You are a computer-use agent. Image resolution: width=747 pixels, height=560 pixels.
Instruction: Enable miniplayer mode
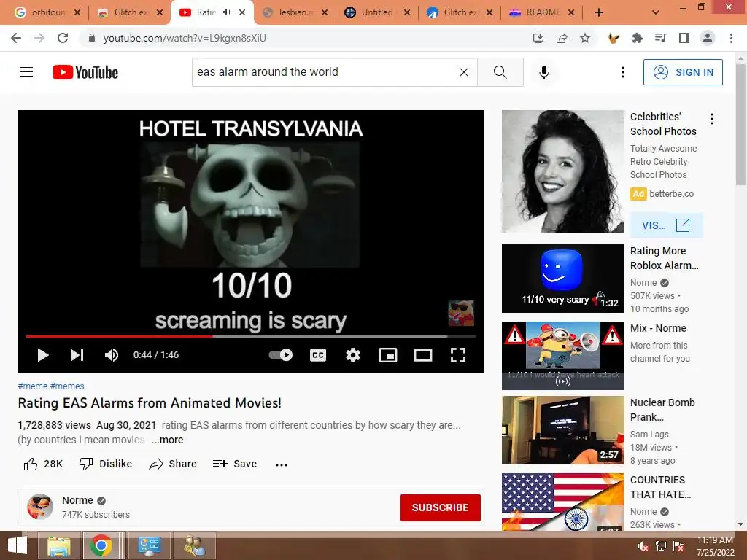coord(388,355)
